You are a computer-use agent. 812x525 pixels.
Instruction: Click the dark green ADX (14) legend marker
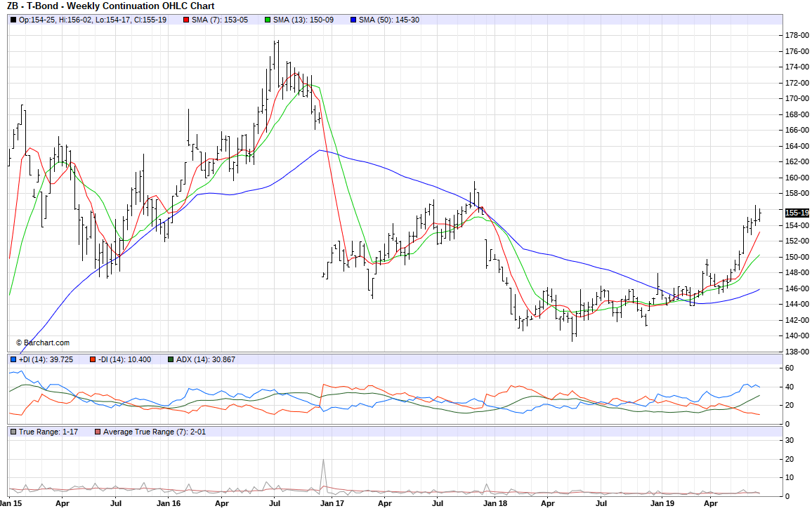(x=171, y=359)
